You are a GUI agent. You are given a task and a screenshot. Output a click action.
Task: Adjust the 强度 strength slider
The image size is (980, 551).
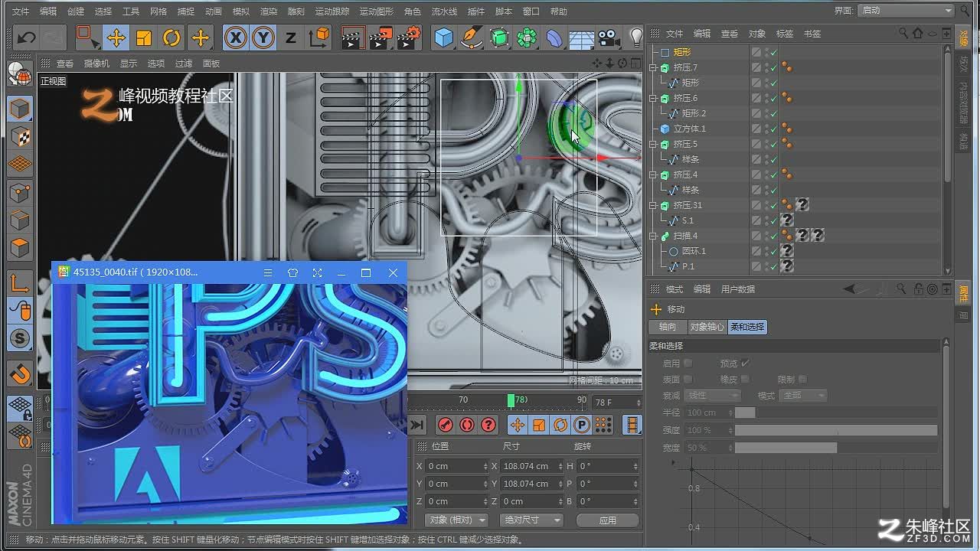836,430
